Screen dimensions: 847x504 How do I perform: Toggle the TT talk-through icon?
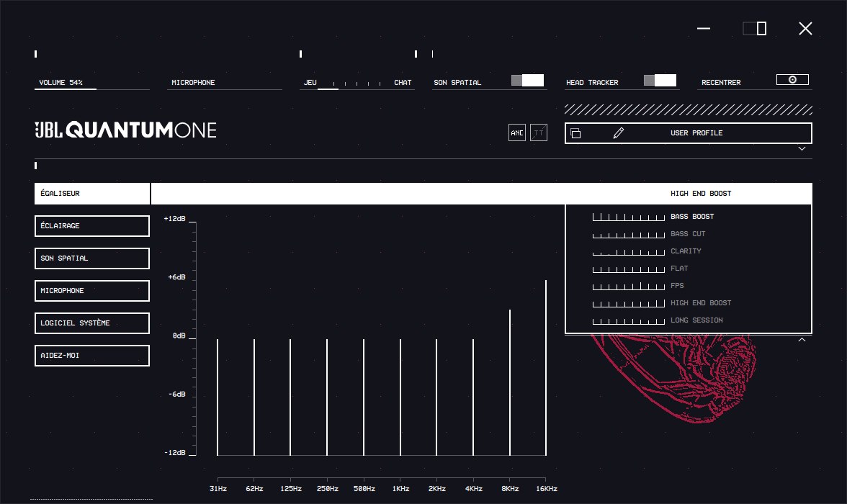pos(539,133)
